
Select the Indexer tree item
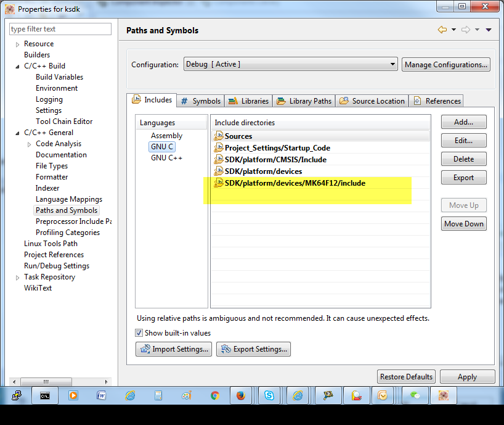(47, 188)
